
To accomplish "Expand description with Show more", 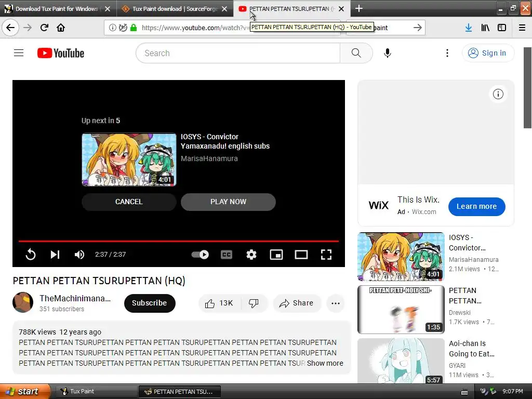I will coord(325,363).
